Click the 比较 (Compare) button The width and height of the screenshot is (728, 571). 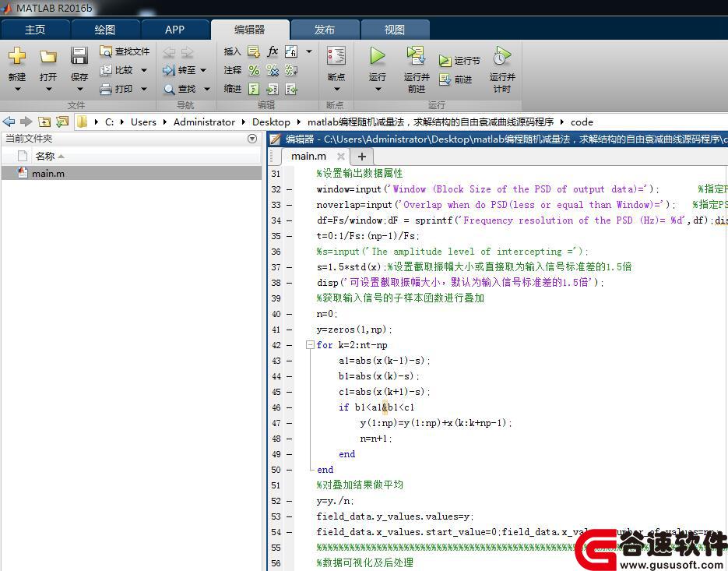(117, 70)
